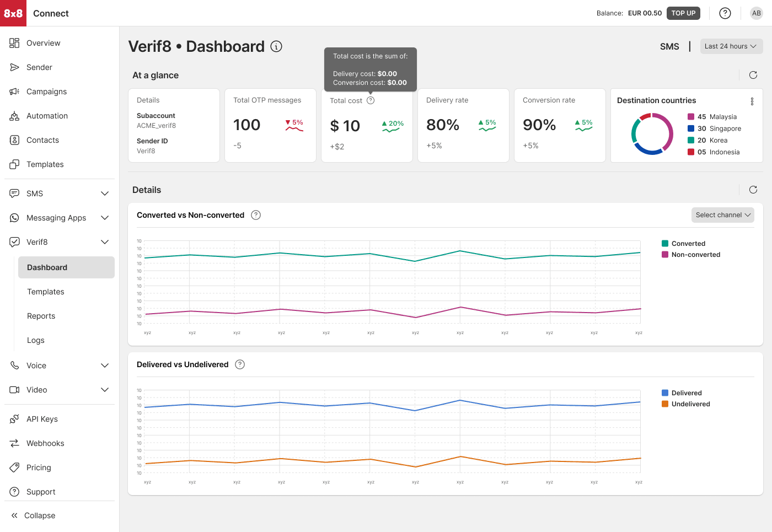Screen dimensions: 772x532
Task: Click the Total cost help icon
Action: click(371, 100)
